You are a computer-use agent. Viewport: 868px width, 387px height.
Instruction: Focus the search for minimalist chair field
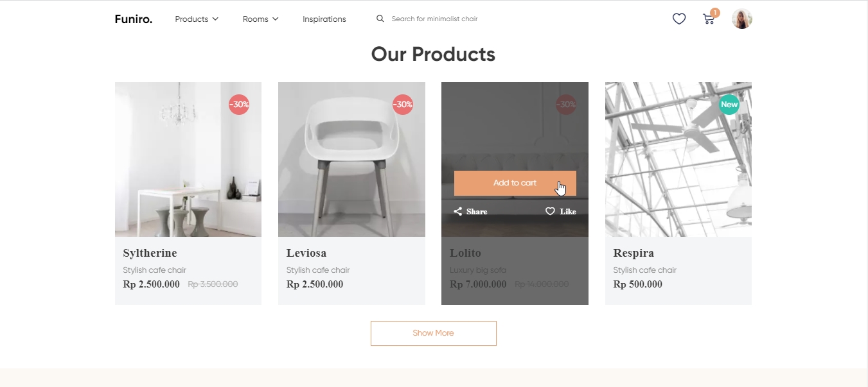click(x=434, y=19)
